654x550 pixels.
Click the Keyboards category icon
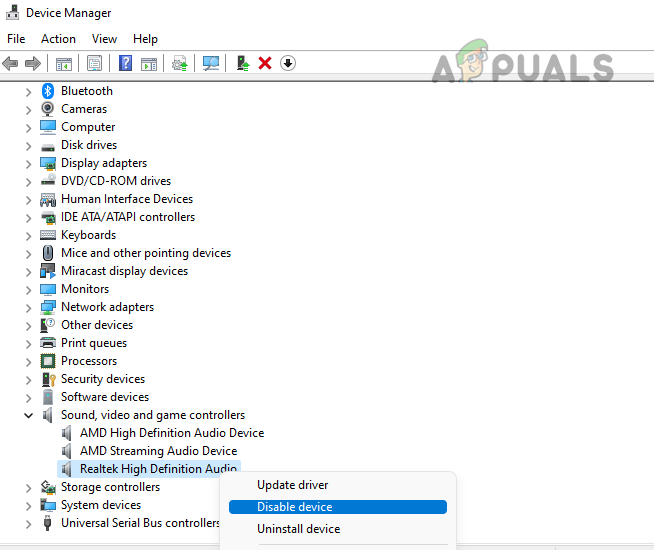[48, 235]
